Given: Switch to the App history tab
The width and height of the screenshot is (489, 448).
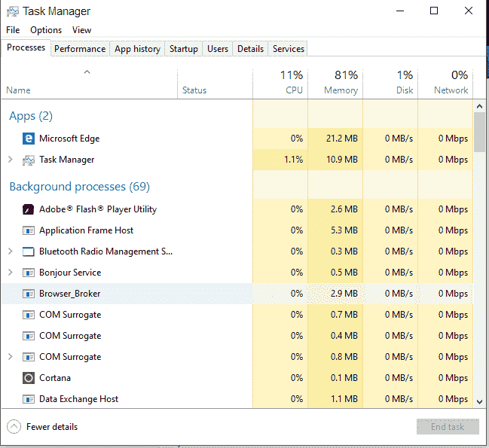Looking at the screenshot, I should click(137, 49).
